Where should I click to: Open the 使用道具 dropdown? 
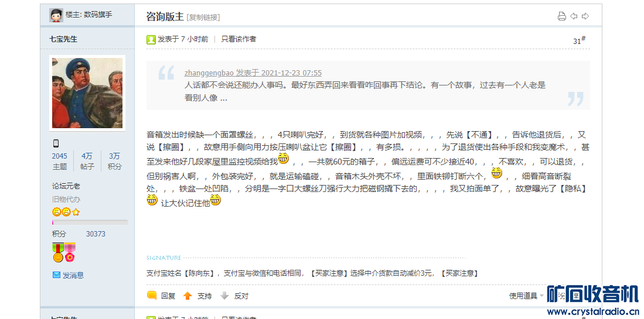(527, 296)
